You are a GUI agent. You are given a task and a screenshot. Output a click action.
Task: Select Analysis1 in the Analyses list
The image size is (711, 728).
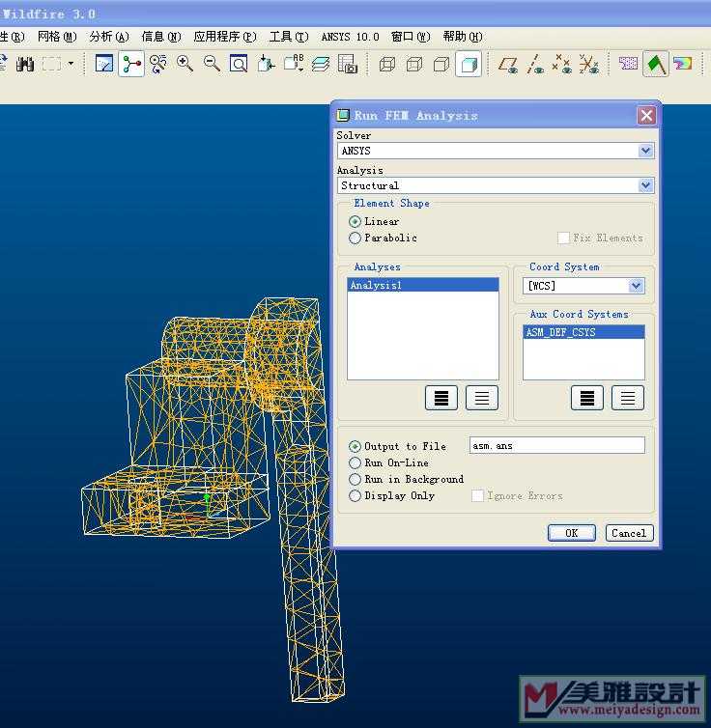point(423,285)
